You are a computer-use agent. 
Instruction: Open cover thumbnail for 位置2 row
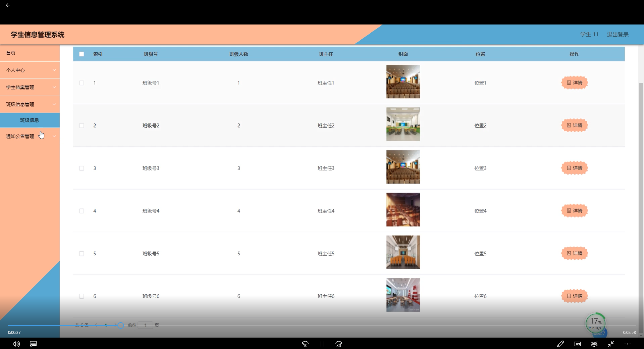click(x=403, y=124)
